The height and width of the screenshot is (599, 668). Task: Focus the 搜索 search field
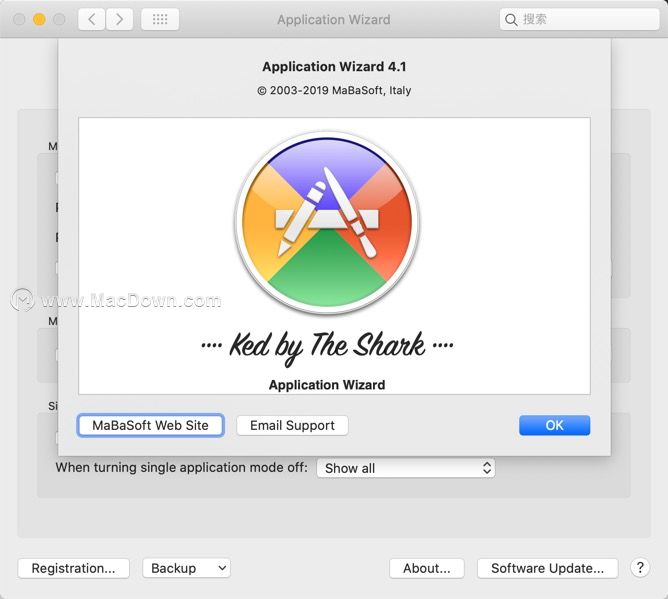tap(579, 19)
